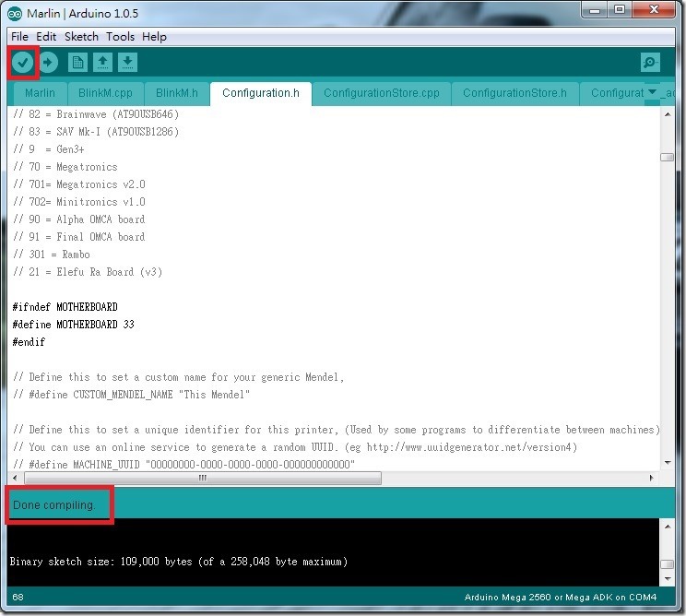Click the '#endif' line

tap(29, 342)
